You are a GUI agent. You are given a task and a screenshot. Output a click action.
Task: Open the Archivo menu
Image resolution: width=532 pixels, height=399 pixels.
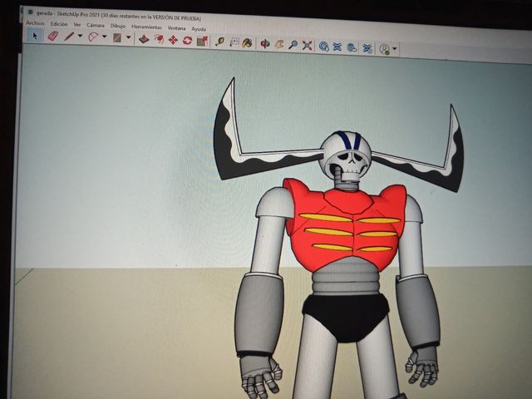coord(35,23)
